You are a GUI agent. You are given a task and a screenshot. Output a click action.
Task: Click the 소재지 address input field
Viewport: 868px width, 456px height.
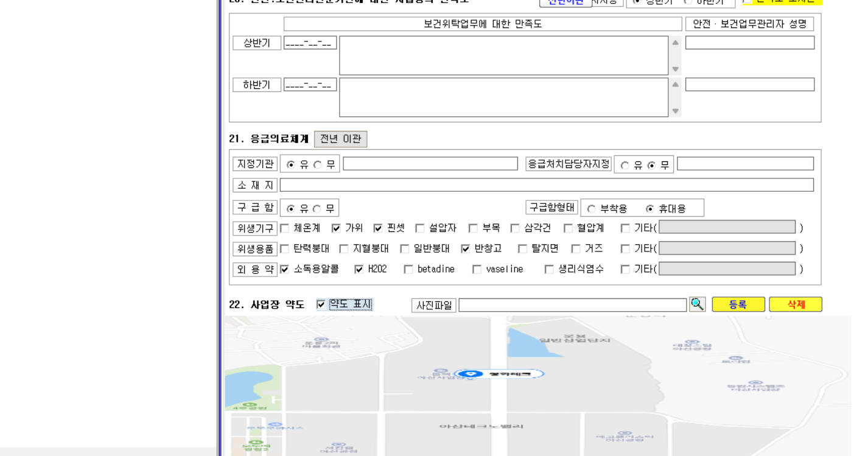click(547, 185)
